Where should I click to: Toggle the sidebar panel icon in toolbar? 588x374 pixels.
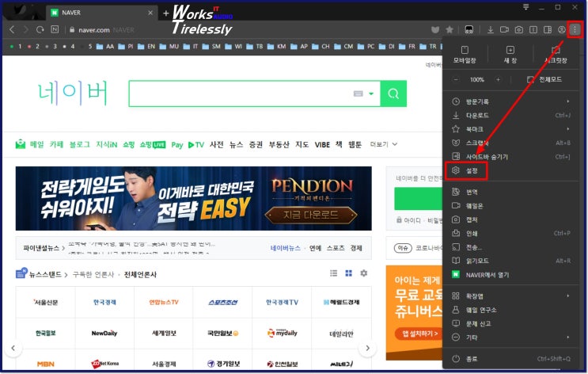(x=548, y=29)
